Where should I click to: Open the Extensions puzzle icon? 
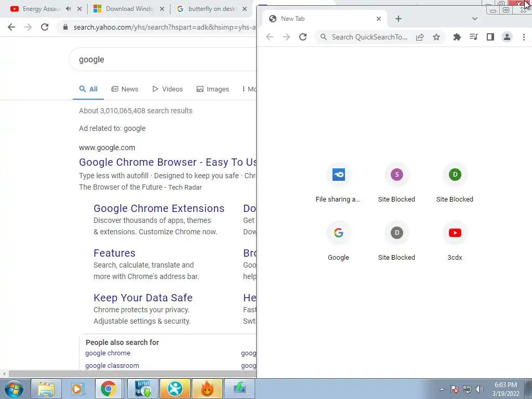pyautogui.click(x=457, y=37)
